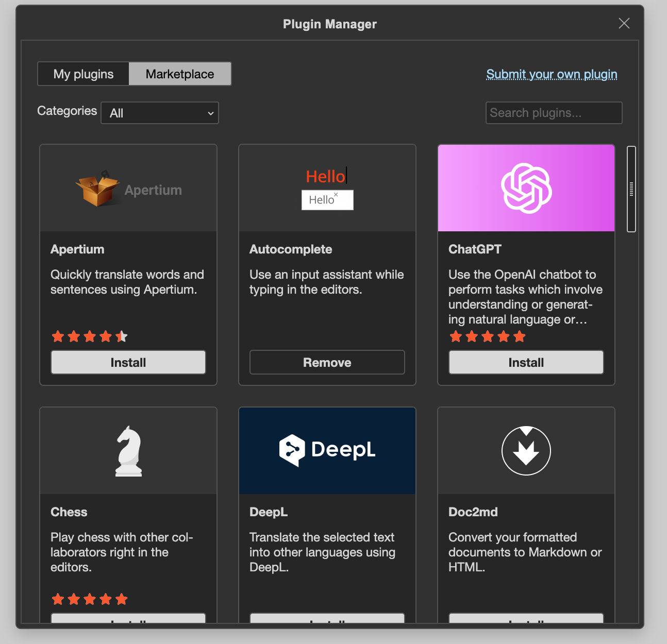Click the Chess five-star rating
Screen dimensions: 667x644
(90, 599)
